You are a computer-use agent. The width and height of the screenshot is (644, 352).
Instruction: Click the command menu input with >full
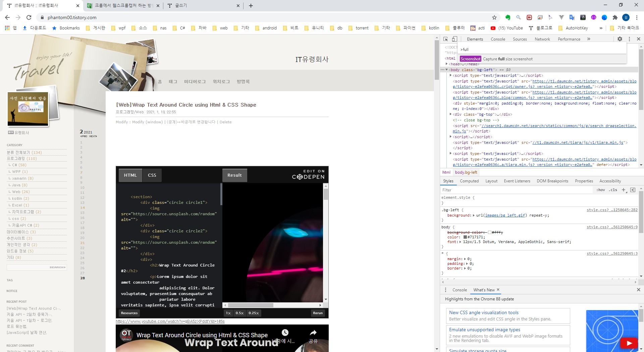click(x=542, y=49)
